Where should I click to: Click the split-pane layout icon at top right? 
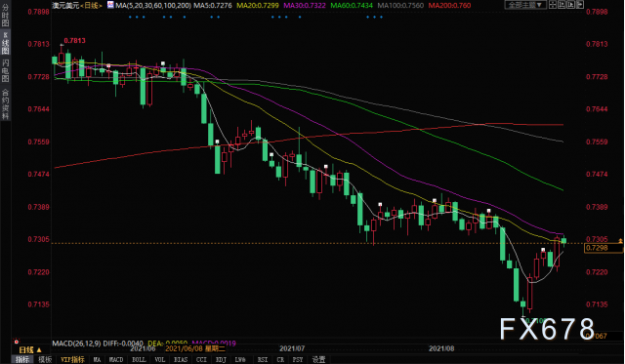pyautogui.click(x=553, y=4)
